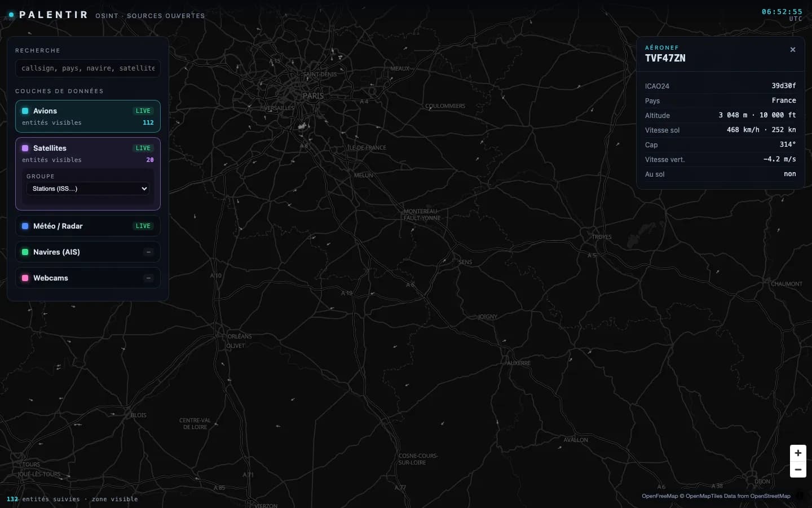Viewport: 812px width, 508px height.
Task: Click the COULOMMIERS label on the map
Action: point(445,106)
